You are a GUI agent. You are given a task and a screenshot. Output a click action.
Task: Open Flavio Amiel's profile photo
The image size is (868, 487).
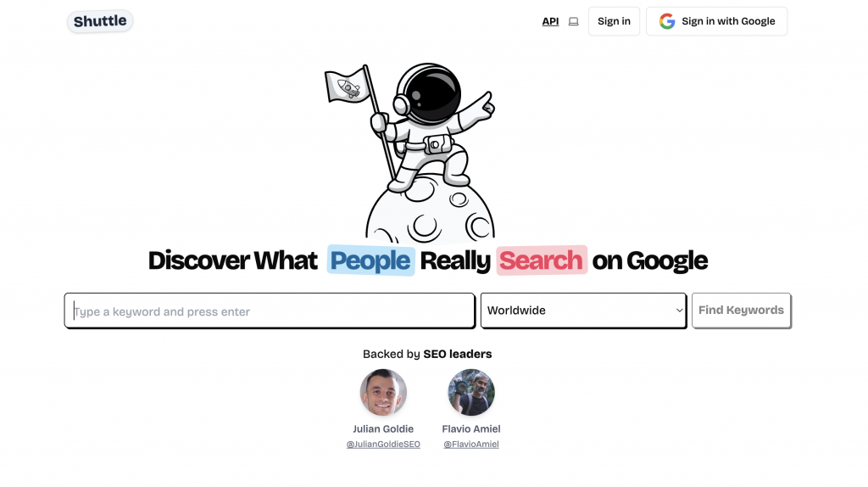pos(471,392)
